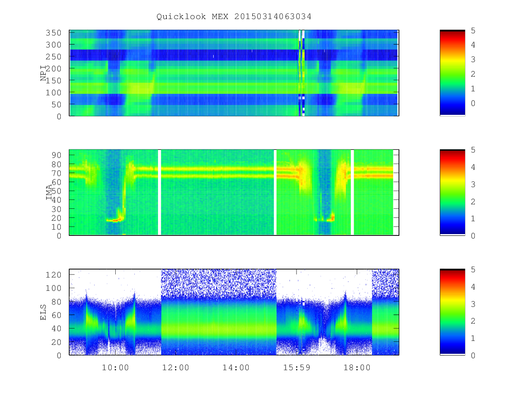Click the 12:00 time tick label
Image resolution: width=532 pixels, height=399 pixels.
[176, 368]
